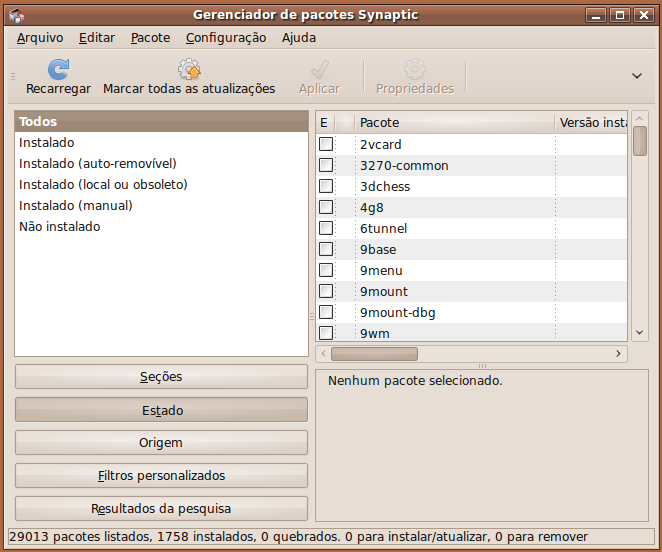Open the Configuração menu
The image size is (662, 552).
226,38
